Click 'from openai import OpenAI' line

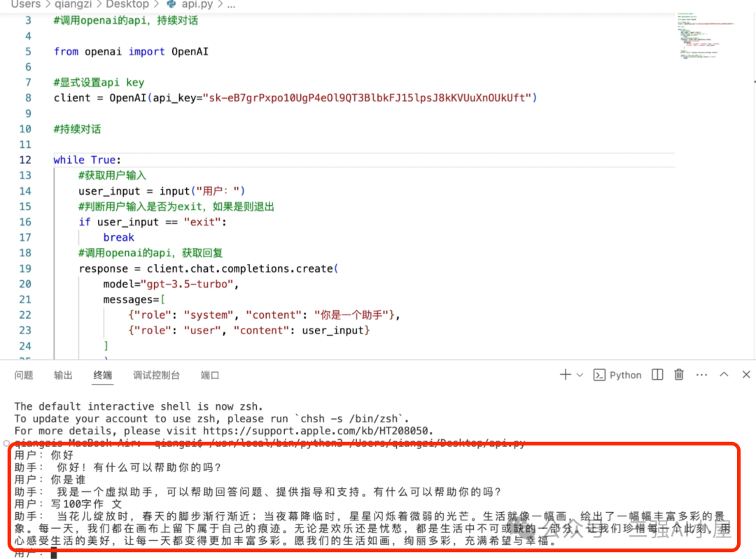pos(131,52)
